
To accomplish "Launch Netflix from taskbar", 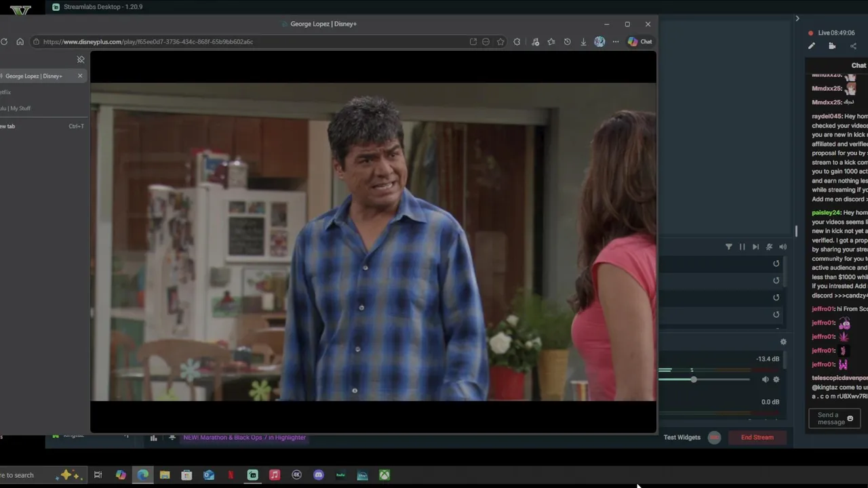I will pyautogui.click(x=231, y=475).
